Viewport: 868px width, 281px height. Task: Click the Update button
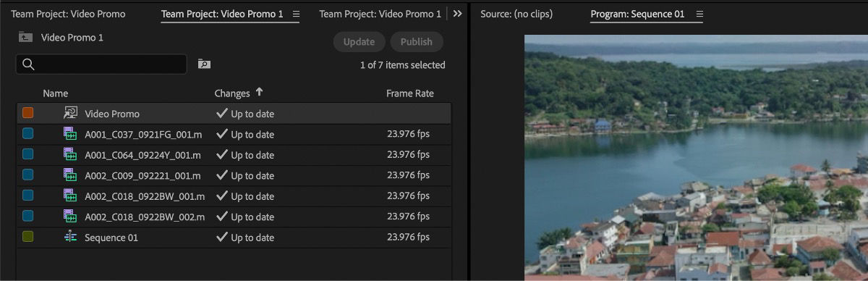359,42
